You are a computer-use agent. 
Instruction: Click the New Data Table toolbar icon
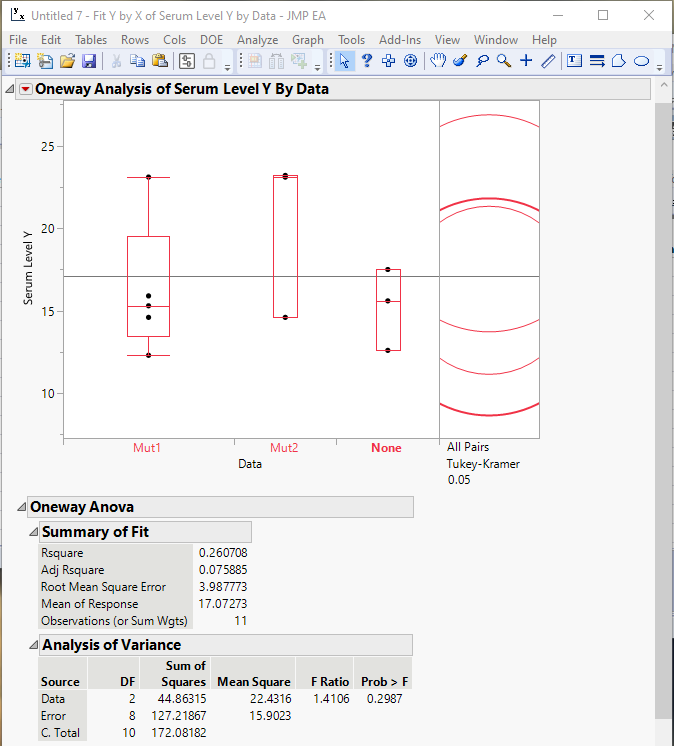22,61
